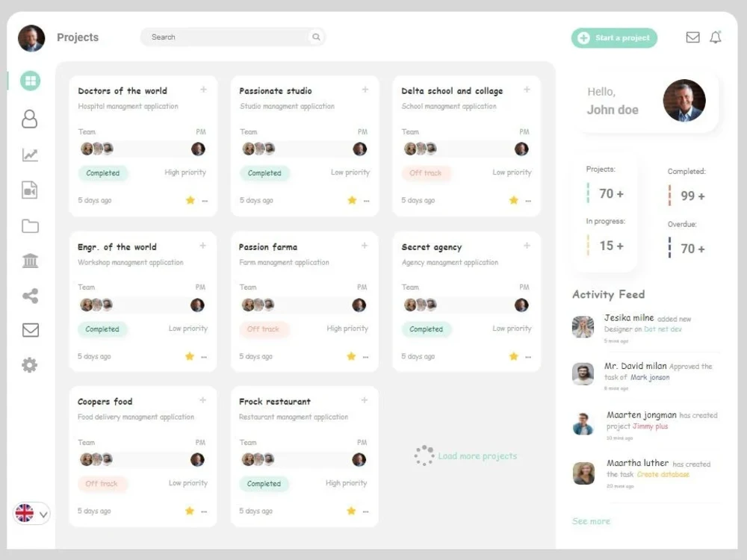Open more options on Passionate studio card
The image size is (747, 560).
pyautogui.click(x=366, y=201)
